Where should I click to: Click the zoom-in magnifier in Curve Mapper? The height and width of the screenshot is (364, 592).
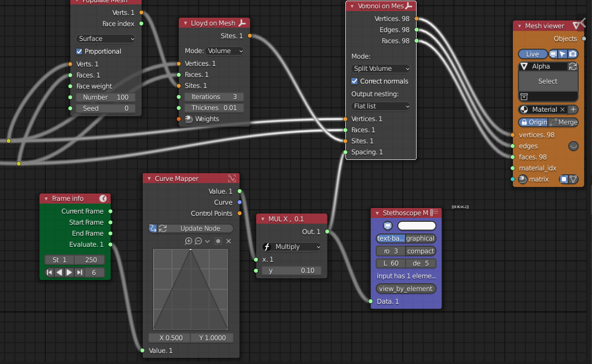tap(189, 241)
